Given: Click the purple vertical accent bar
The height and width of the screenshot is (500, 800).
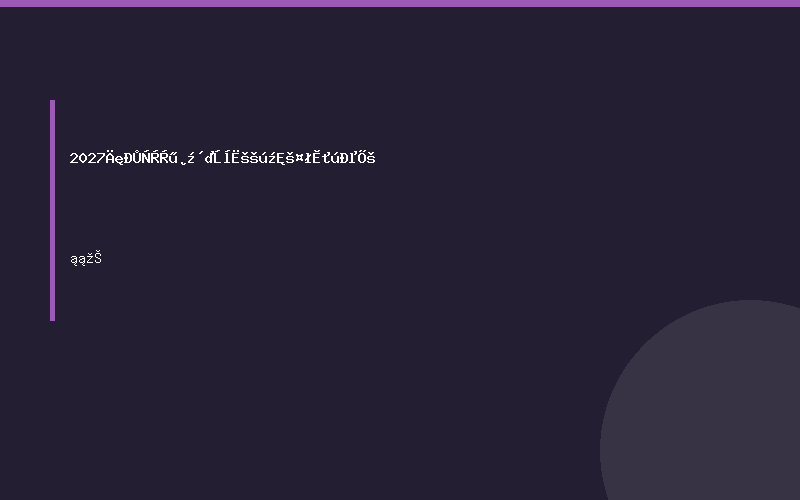Looking at the screenshot, I should tap(53, 210).
